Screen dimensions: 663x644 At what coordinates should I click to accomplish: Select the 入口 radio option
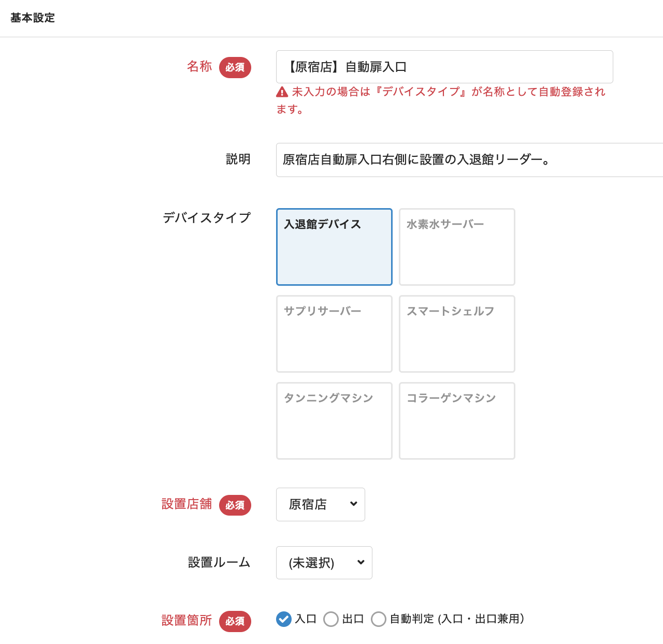click(284, 619)
